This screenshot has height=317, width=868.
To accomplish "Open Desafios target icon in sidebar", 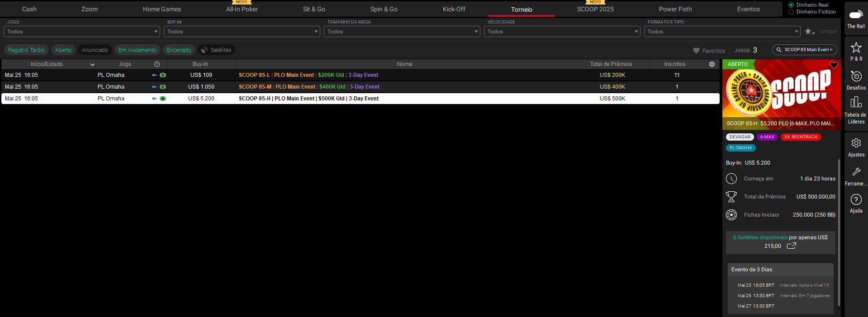I will 856,76.
